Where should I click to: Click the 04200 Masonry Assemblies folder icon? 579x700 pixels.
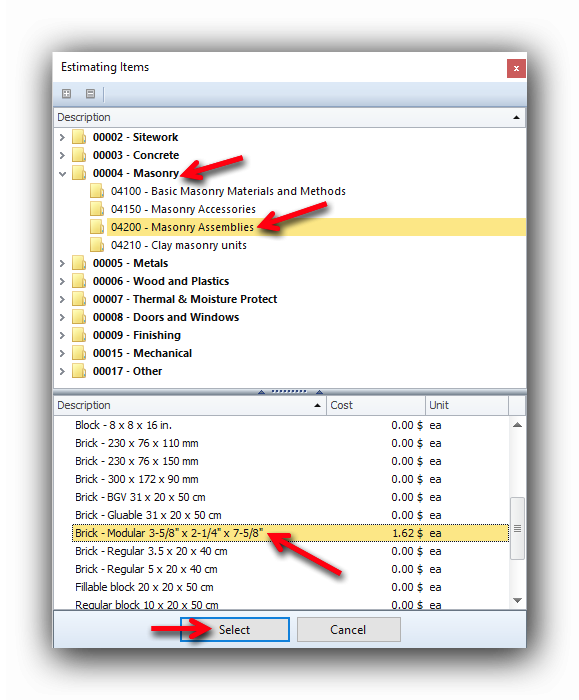[97, 227]
